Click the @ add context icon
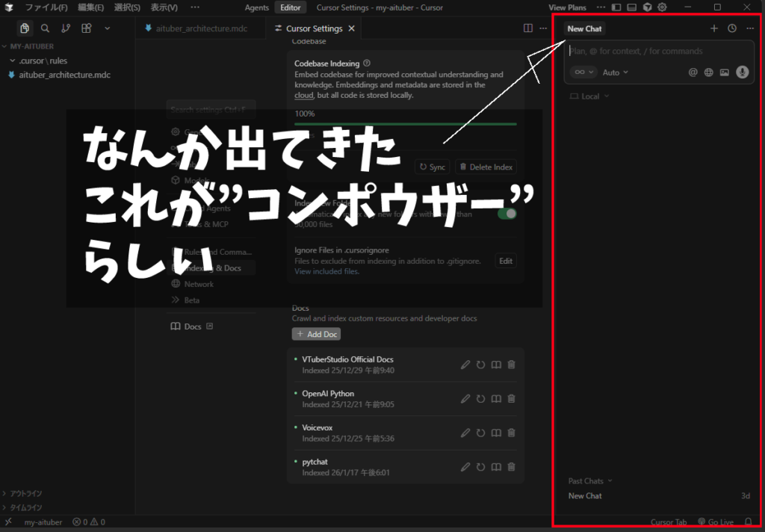Image resolution: width=765 pixels, height=532 pixels. click(x=693, y=72)
